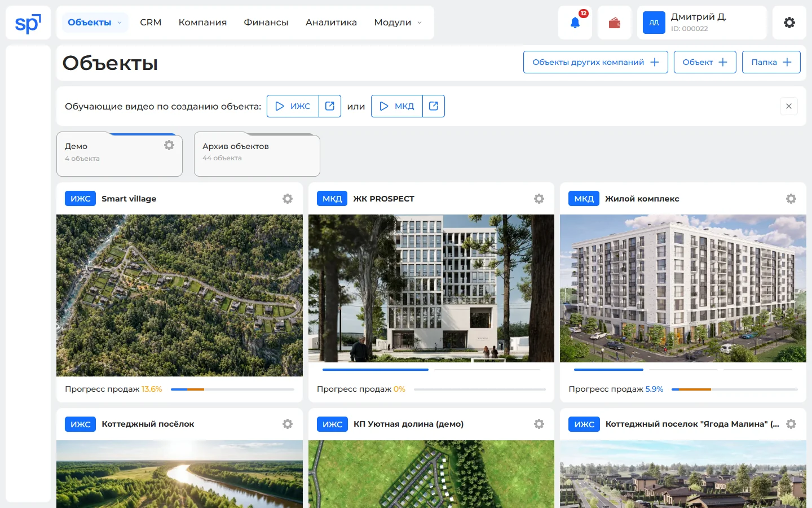The height and width of the screenshot is (508, 812).
Task: Click Жилой комплекс sales progress bar
Action: point(735,389)
